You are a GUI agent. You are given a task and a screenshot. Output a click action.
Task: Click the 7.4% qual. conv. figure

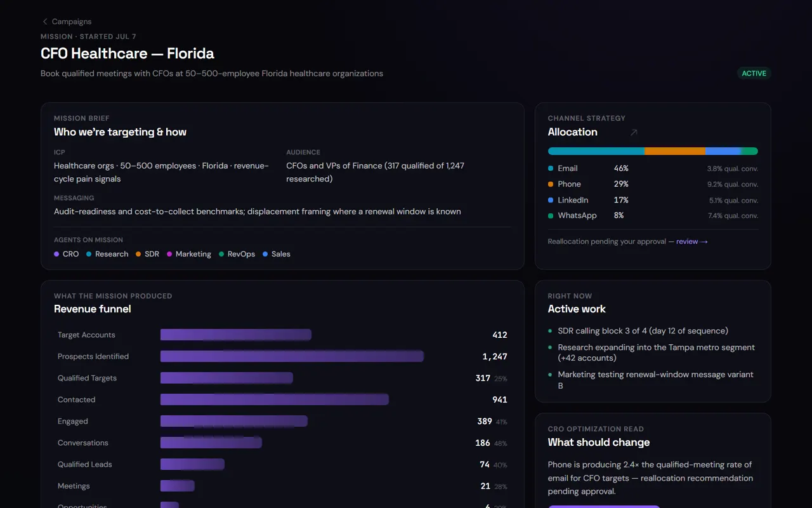pos(733,216)
